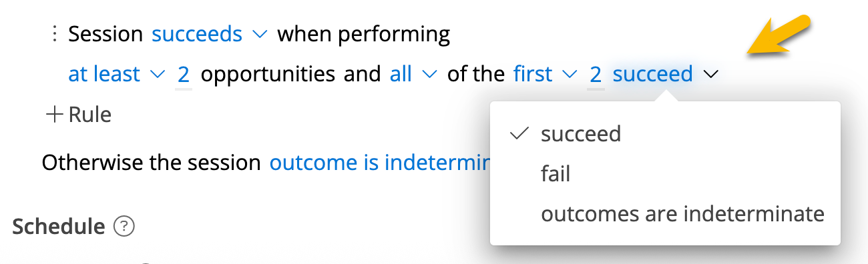The width and height of the screenshot is (868, 264).
Task: Open the Schedule help question mark icon
Action: pos(124,227)
